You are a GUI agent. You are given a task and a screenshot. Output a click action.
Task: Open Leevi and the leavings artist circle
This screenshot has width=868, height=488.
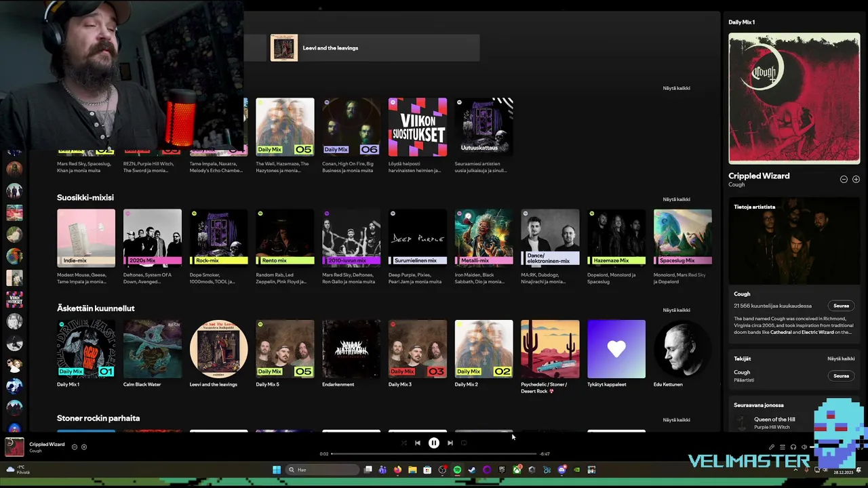click(218, 349)
